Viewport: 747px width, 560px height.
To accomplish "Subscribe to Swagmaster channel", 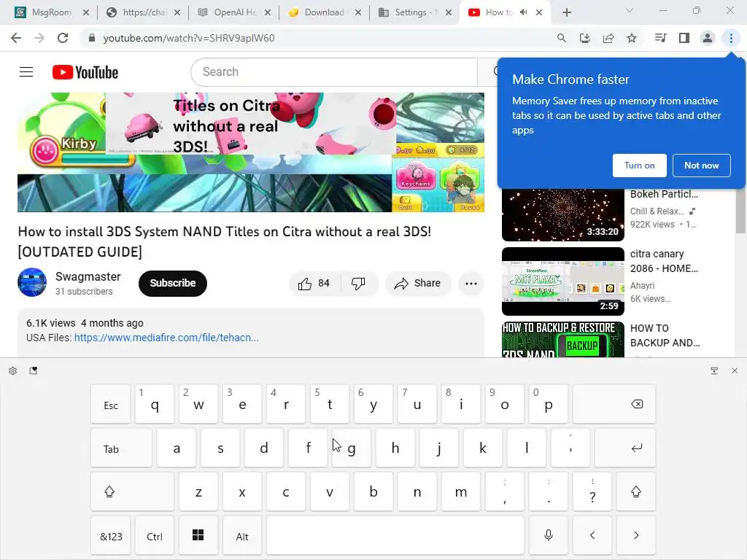I will (x=173, y=284).
